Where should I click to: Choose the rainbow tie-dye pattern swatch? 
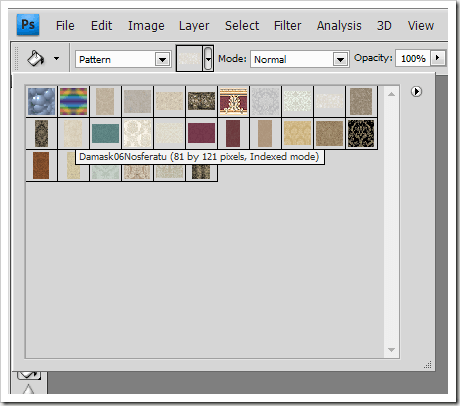click(x=73, y=101)
